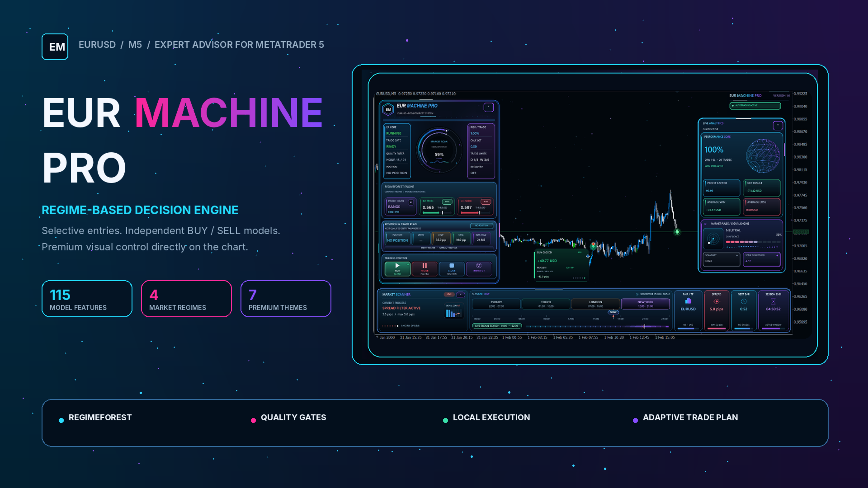
Task: Click the Recovery OFF value
Action: 473,173
